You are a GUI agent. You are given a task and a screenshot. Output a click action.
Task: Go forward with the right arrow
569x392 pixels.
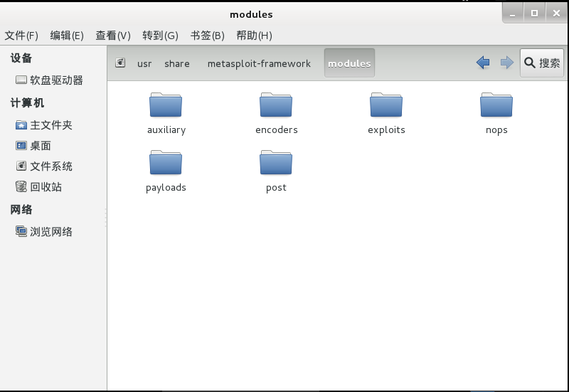pyautogui.click(x=507, y=63)
